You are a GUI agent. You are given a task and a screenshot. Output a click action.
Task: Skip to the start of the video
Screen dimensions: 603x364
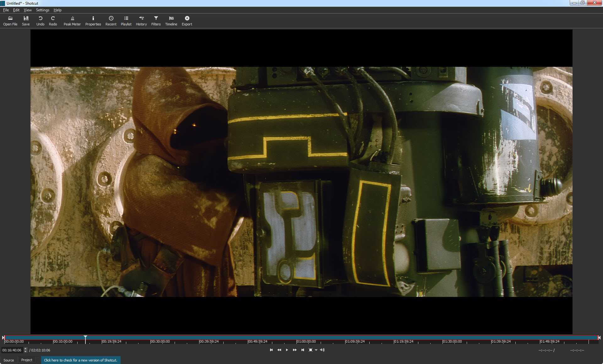(x=271, y=350)
